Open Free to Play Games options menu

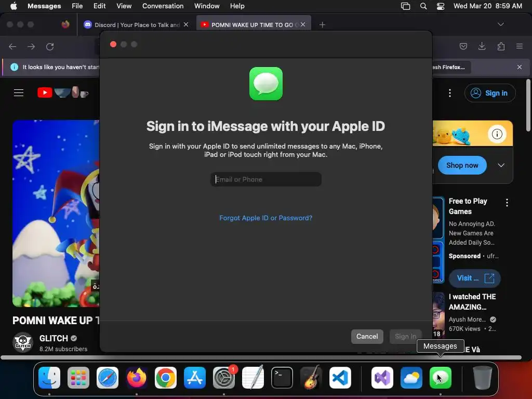tap(507, 203)
